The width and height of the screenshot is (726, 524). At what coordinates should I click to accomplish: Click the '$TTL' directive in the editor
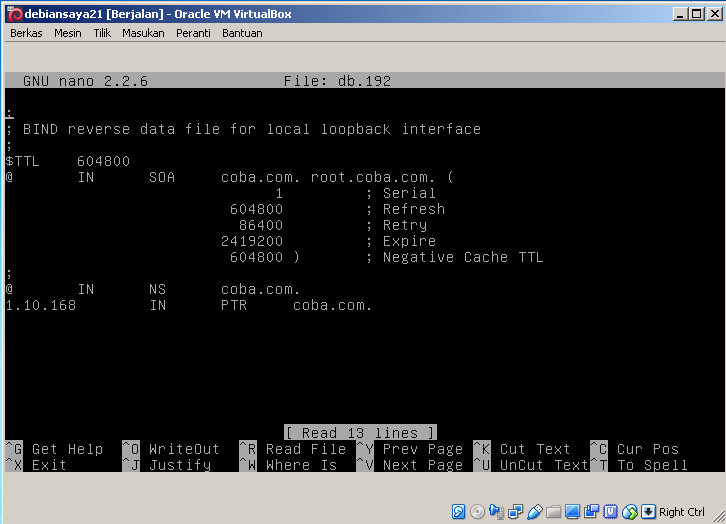(x=23, y=161)
